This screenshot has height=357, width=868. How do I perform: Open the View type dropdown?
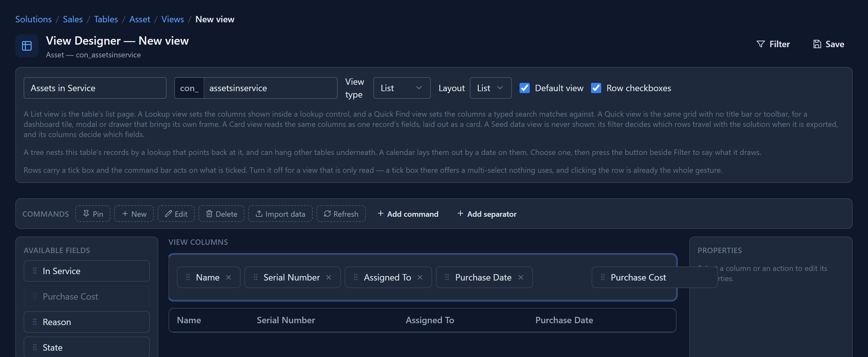click(x=402, y=88)
